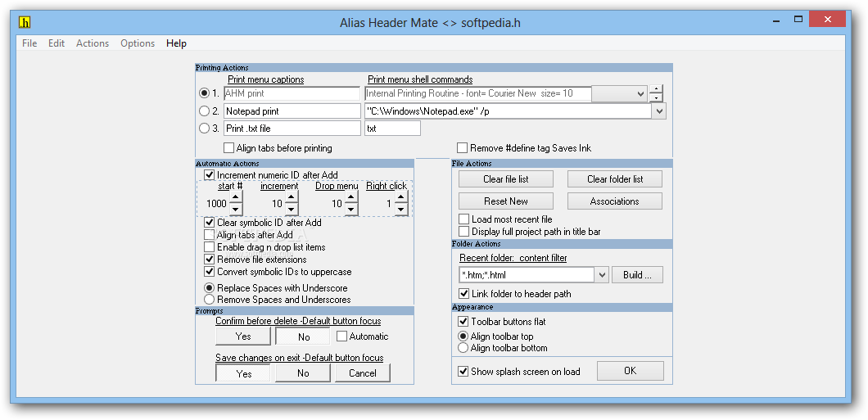Decrease the increment value

tap(292, 210)
